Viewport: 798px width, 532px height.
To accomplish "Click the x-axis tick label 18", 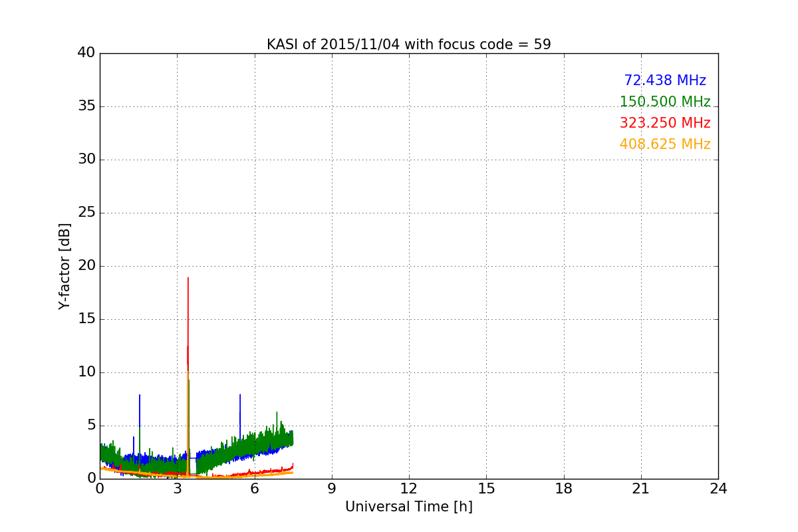I will [564, 488].
